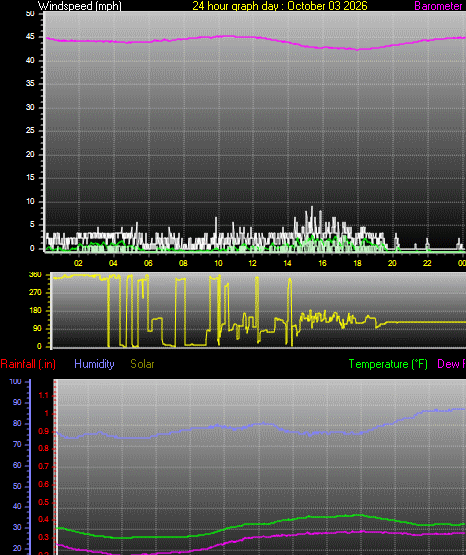
Task: Click the 24 hour graph day date title
Action: [280, 6]
